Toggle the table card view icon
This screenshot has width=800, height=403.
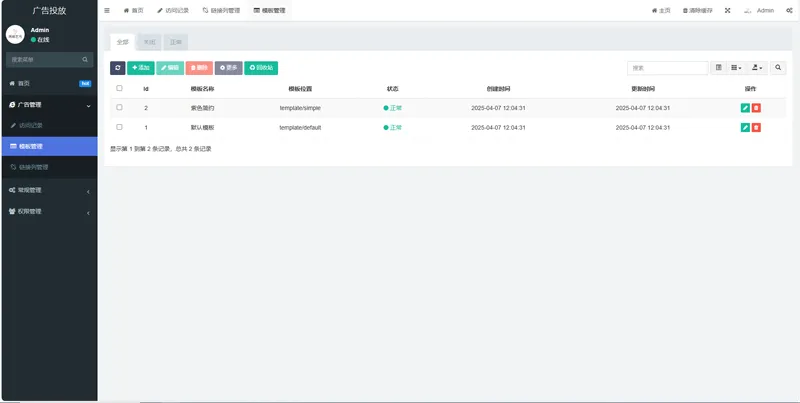(718, 68)
